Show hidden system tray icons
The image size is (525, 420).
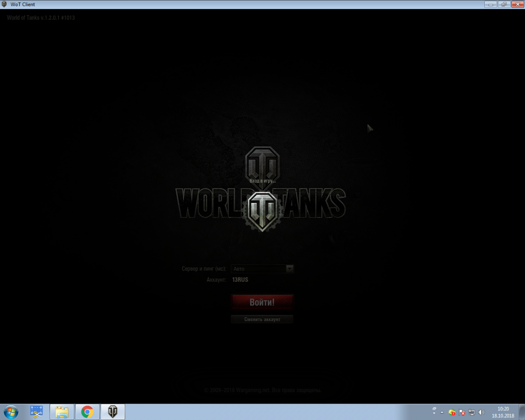[x=442, y=413]
